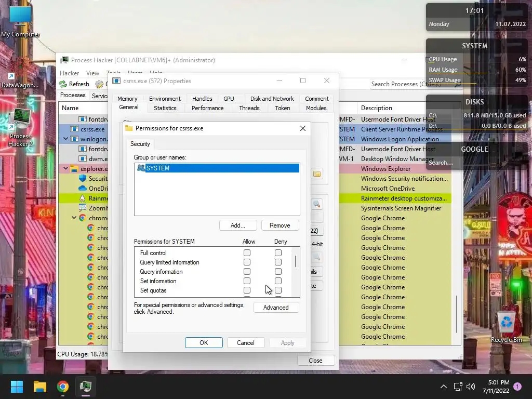Click the Rainmeter droplet process icon
Image resolution: width=532 pixels, height=399 pixels.
pyautogui.click(x=83, y=198)
